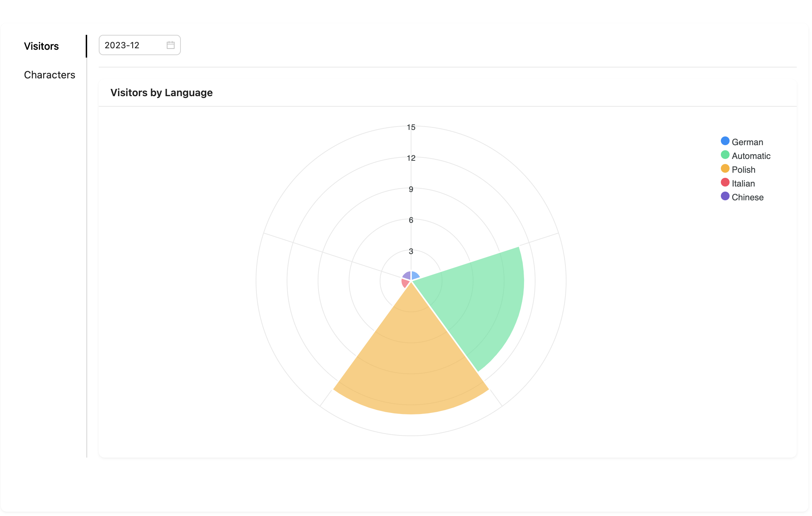Click the red Italian legend dot
The width and height of the screenshot is (812, 516).
coord(725,183)
